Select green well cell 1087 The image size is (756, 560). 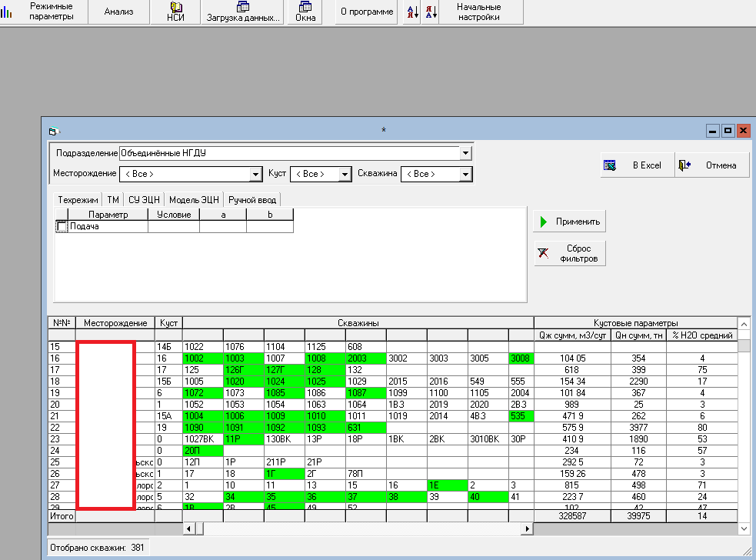[365, 393]
